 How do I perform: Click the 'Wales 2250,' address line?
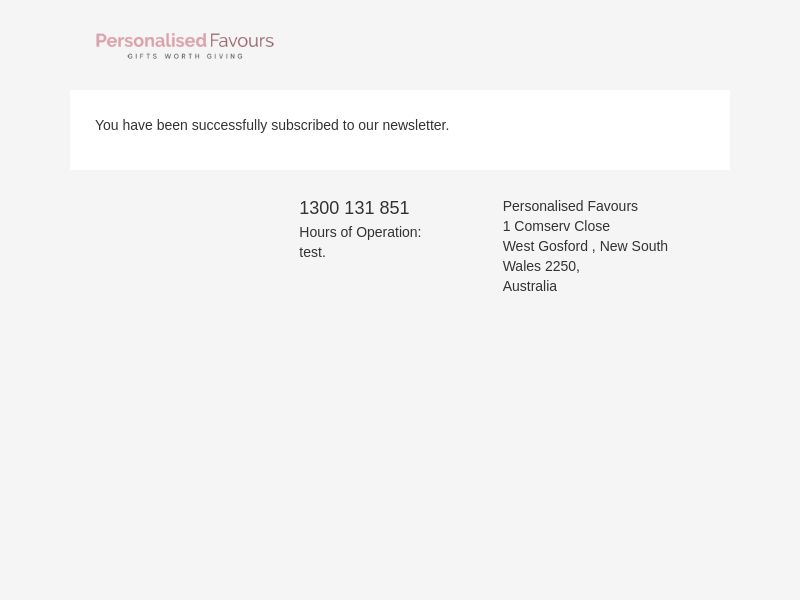click(541, 266)
